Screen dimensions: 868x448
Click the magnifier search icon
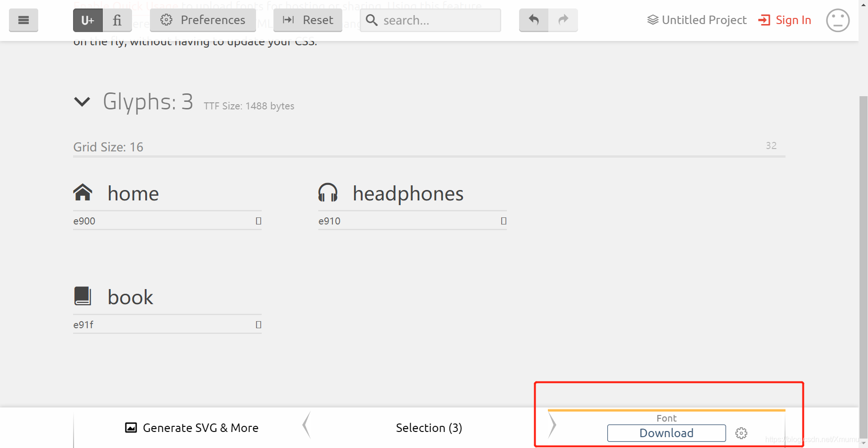tap(372, 20)
